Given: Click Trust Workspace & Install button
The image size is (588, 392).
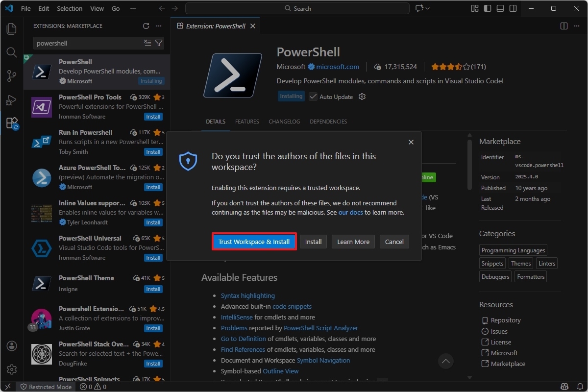Looking at the screenshot, I should (254, 242).
